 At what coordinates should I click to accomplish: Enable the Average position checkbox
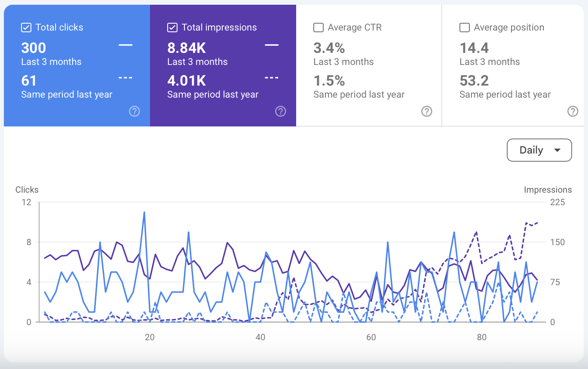point(465,28)
